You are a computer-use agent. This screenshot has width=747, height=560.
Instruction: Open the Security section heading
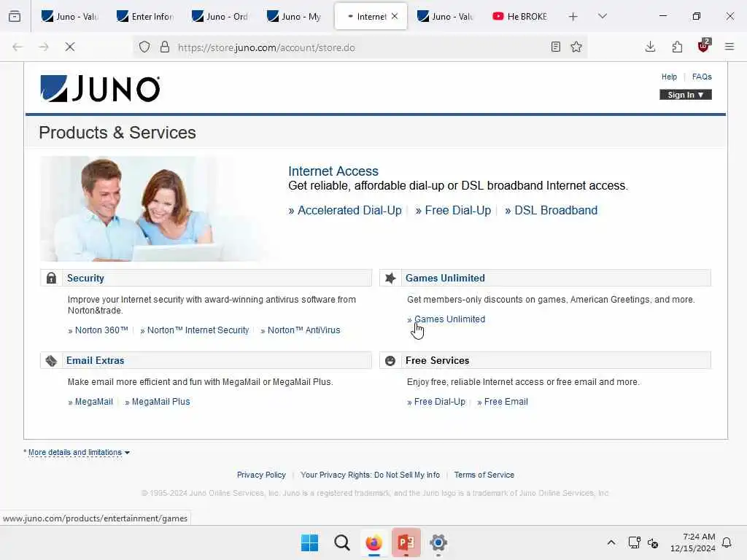[x=86, y=278]
